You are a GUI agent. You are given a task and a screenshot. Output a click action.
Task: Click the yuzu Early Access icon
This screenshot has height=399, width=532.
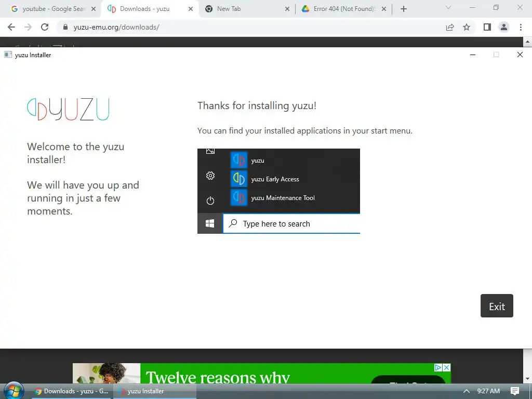tap(239, 179)
